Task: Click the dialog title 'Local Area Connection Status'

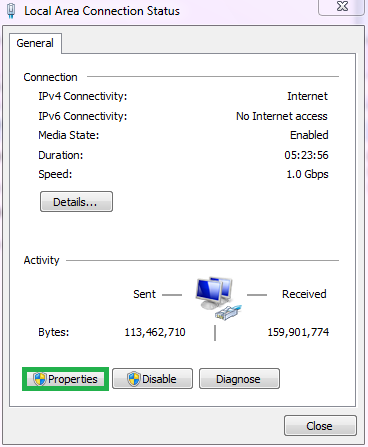Action: [102, 11]
